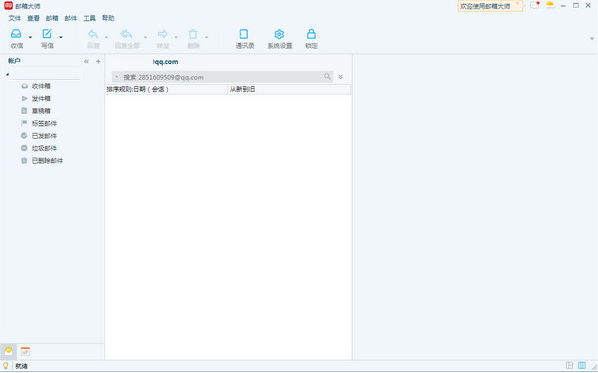Image resolution: width=598 pixels, height=373 pixels.
Task: Collapse the account tree triangle
Action: click(x=7, y=74)
